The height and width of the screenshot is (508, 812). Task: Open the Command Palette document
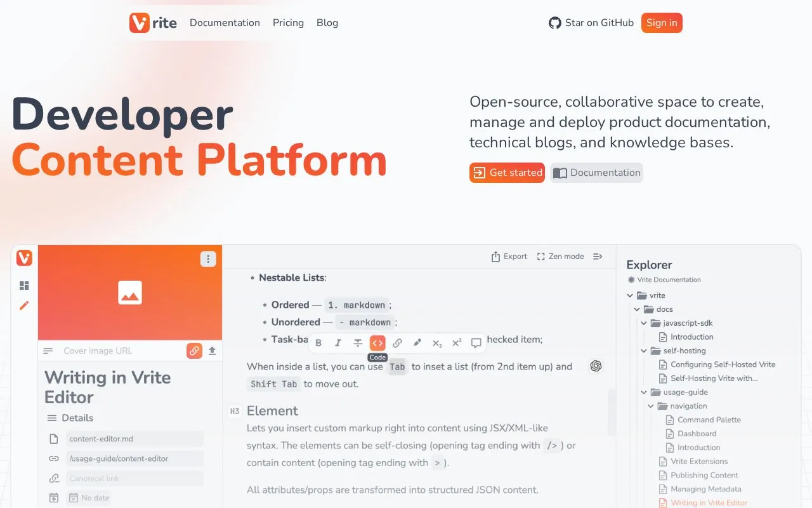(703, 420)
